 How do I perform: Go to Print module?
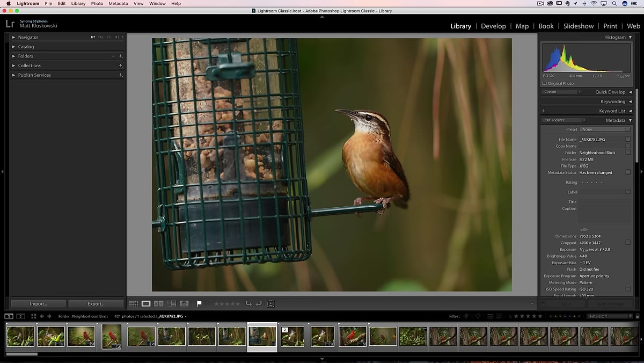click(x=610, y=26)
